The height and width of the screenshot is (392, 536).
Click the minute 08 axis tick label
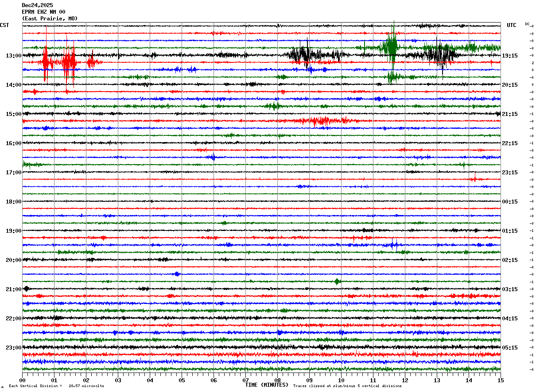[277, 380]
